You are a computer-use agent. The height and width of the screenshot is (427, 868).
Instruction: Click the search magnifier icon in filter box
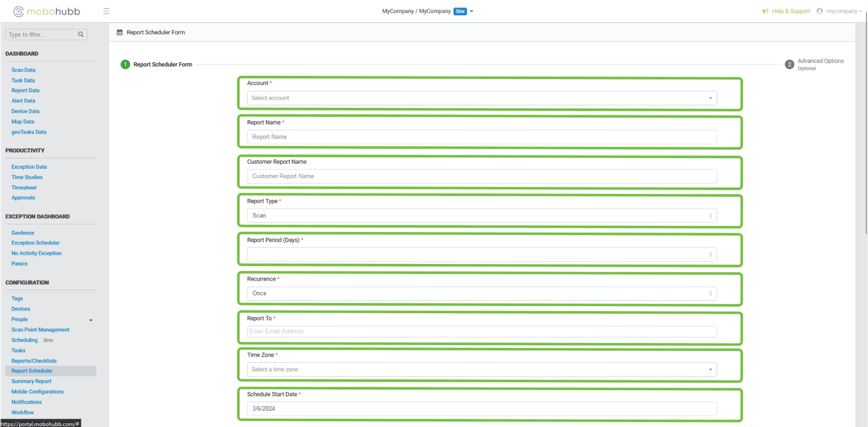81,35
